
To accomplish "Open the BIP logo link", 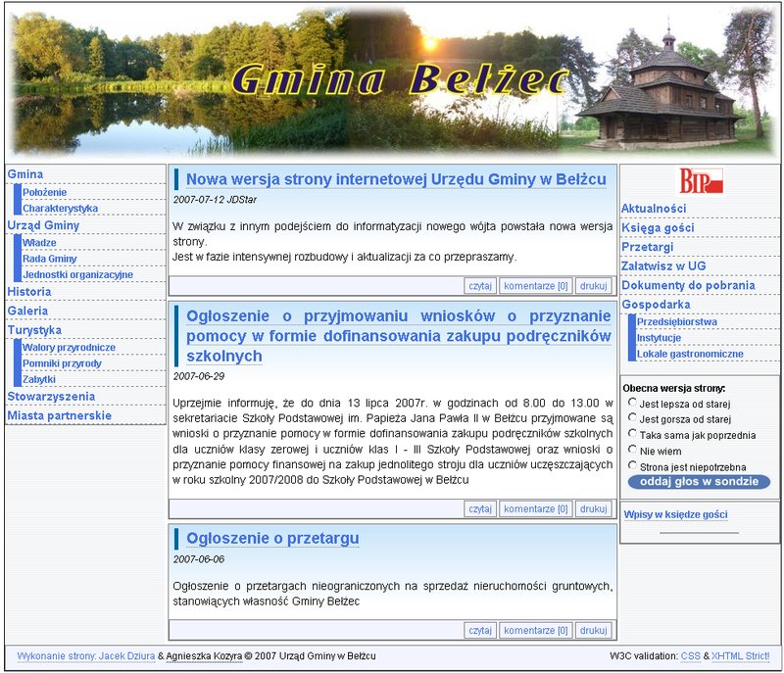I will pyautogui.click(x=701, y=181).
